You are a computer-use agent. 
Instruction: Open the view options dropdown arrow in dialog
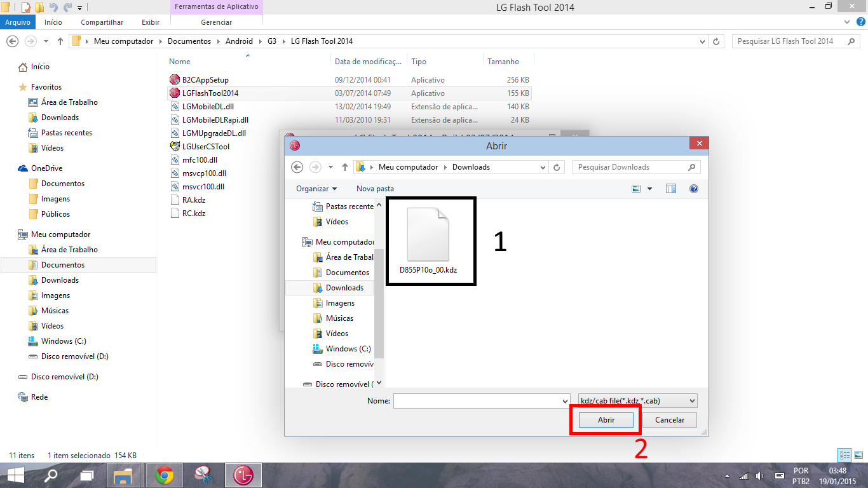(x=649, y=189)
